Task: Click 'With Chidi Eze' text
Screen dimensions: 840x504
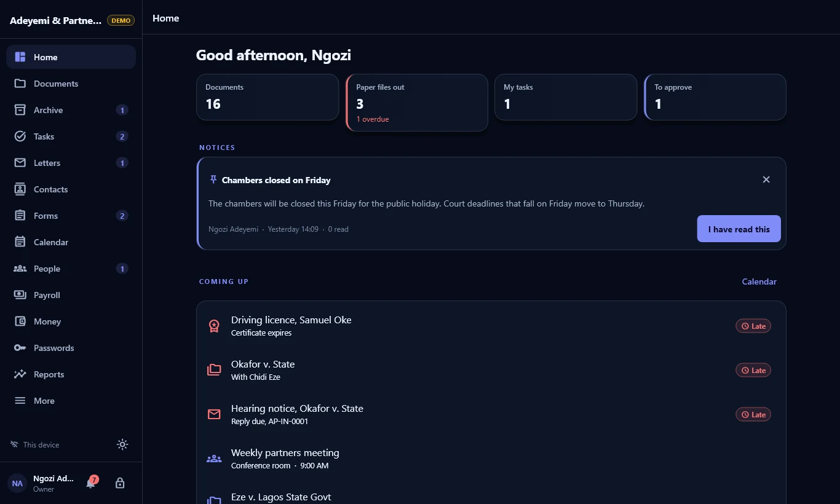Action: click(x=256, y=377)
